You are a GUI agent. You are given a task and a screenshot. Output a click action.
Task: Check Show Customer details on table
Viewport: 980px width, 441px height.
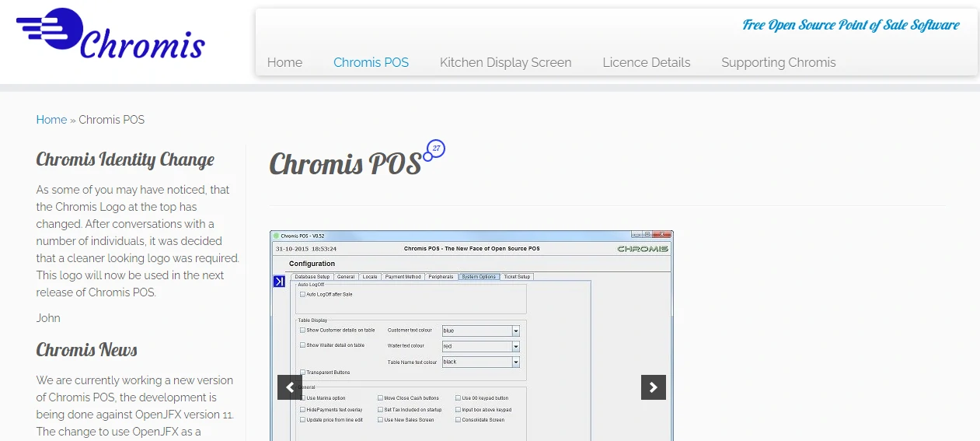(303, 330)
